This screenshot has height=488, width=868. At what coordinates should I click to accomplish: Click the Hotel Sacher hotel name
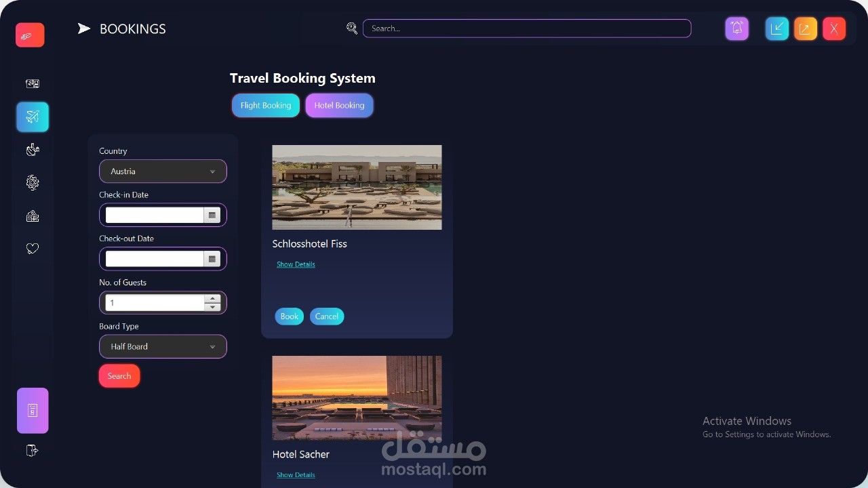tap(301, 454)
